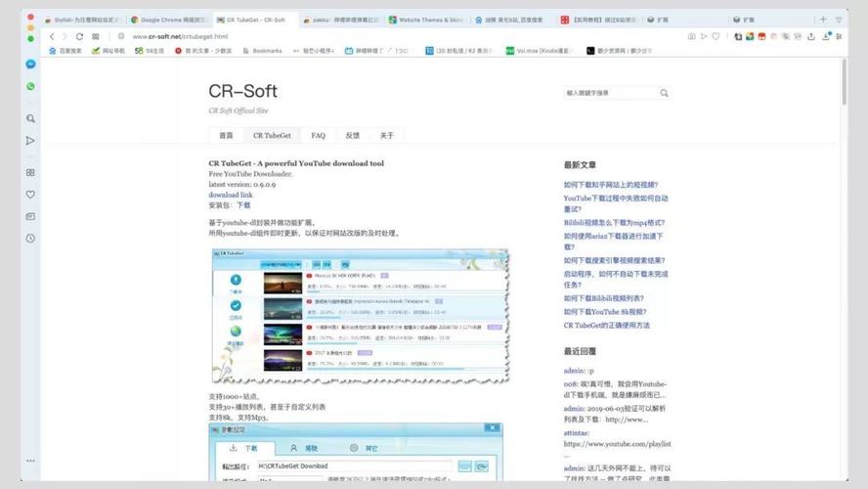The height and width of the screenshot is (489, 868).
Task: Open the sidebar news panel icon
Action: [x=30, y=216]
